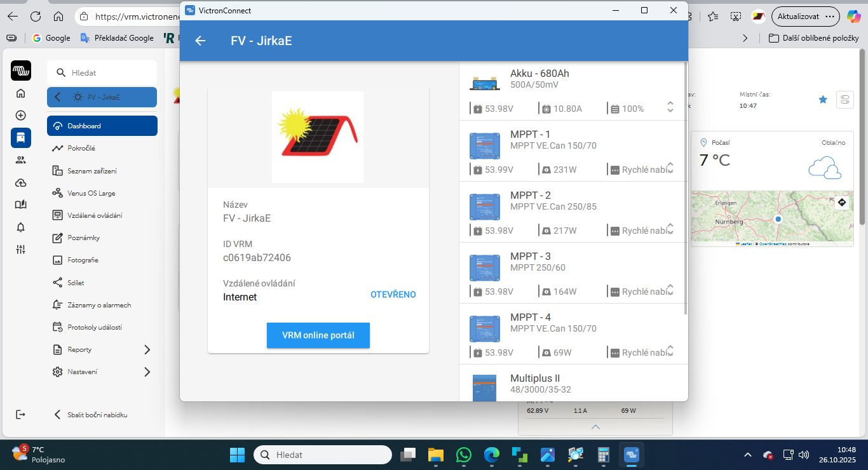Screen dimensions: 868x470
Task: Click the Aktualizovat browser update button
Action: pyautogui.click(x=806, y=17)
